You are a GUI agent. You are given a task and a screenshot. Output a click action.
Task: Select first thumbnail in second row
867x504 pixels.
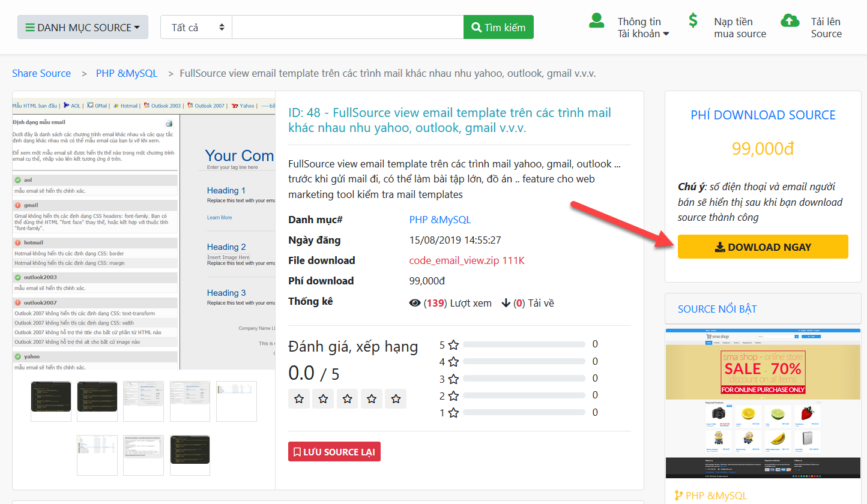tap(97, 455)
